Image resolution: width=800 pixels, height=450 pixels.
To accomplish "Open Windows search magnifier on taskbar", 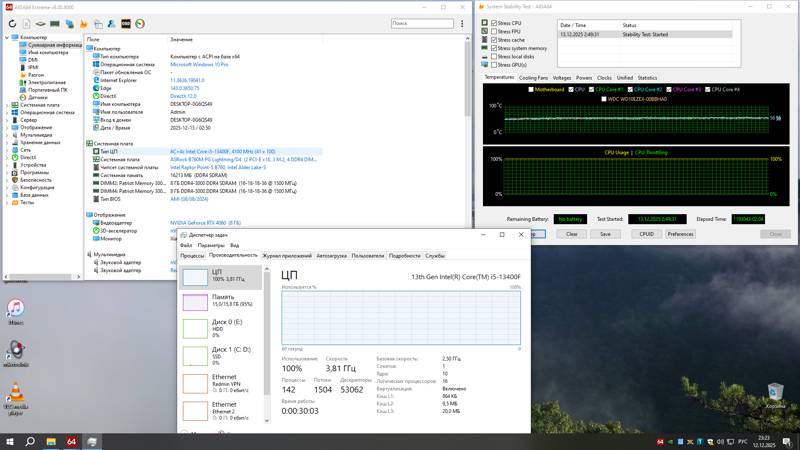I will 30,441.
